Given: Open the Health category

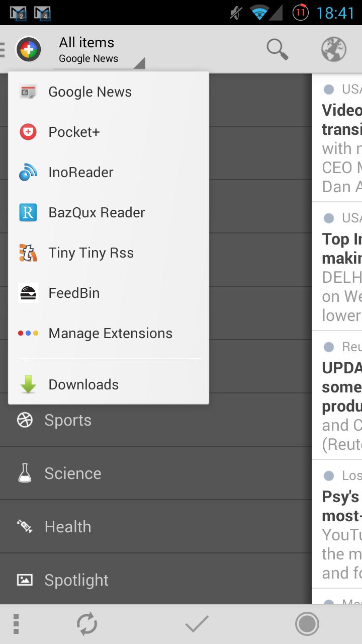Looking at the screenshot, I should pos(156,527).
